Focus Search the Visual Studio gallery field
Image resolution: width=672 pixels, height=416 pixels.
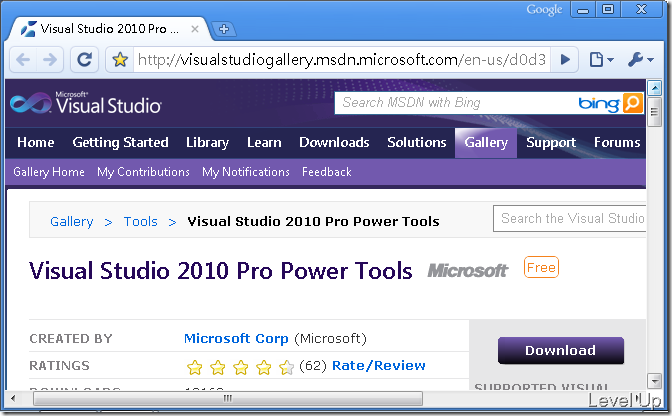point(570,218)
